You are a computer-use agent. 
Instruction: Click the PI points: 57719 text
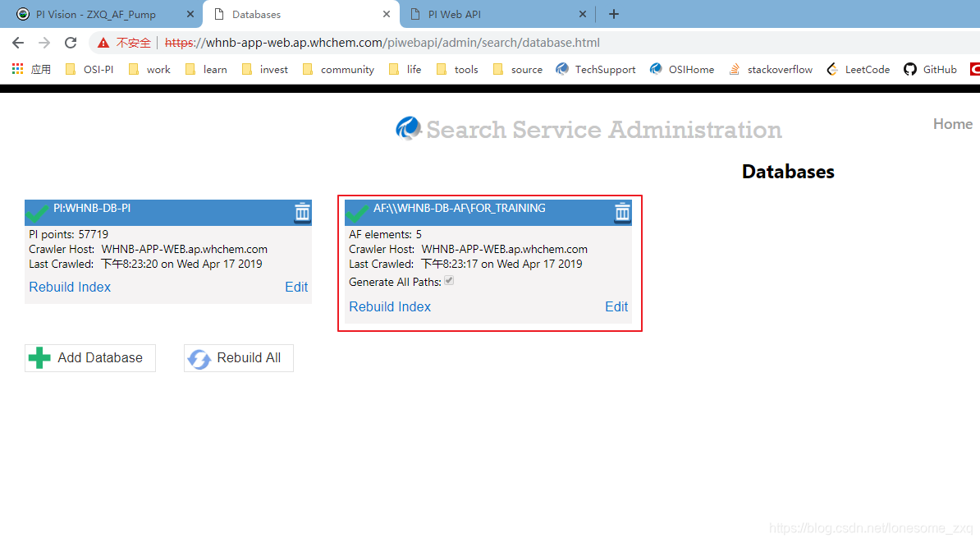tap(69, 235)
